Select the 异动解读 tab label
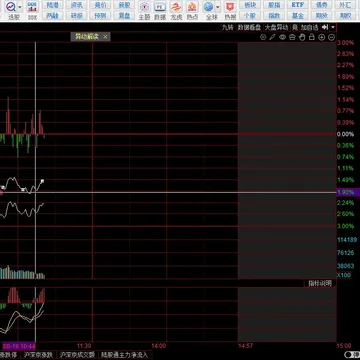The height and width of the screenshot is (360, 360). [86, 37]
